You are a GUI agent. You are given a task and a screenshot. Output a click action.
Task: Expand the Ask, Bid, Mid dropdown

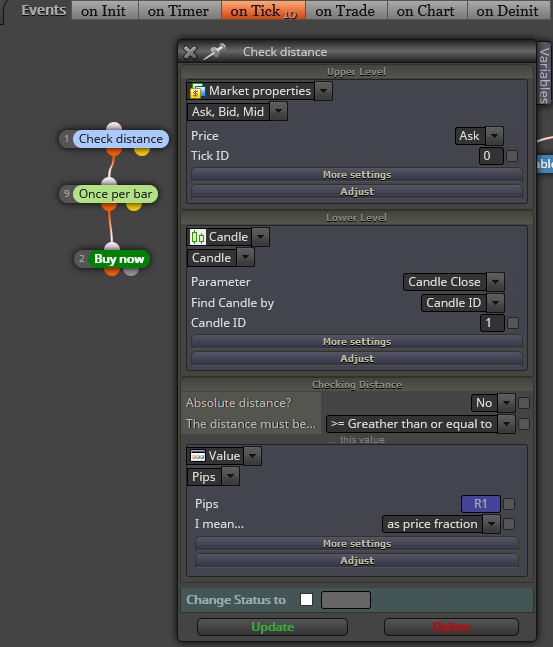(x=279, y=112)
